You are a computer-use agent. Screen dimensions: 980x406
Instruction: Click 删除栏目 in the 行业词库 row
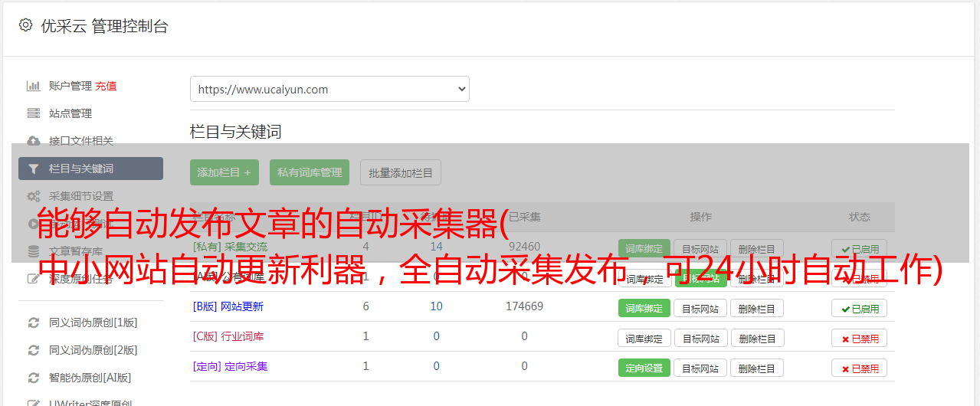(757, 339)
